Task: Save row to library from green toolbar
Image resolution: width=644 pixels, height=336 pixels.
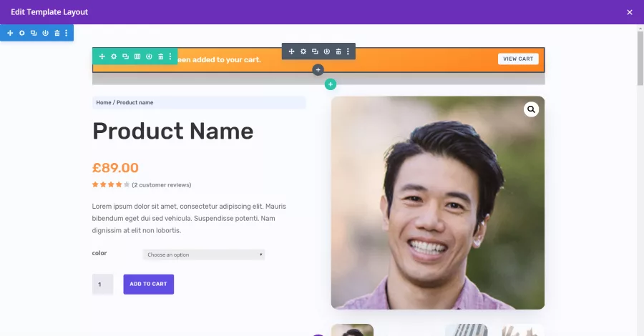Action: tap(149, 56)
